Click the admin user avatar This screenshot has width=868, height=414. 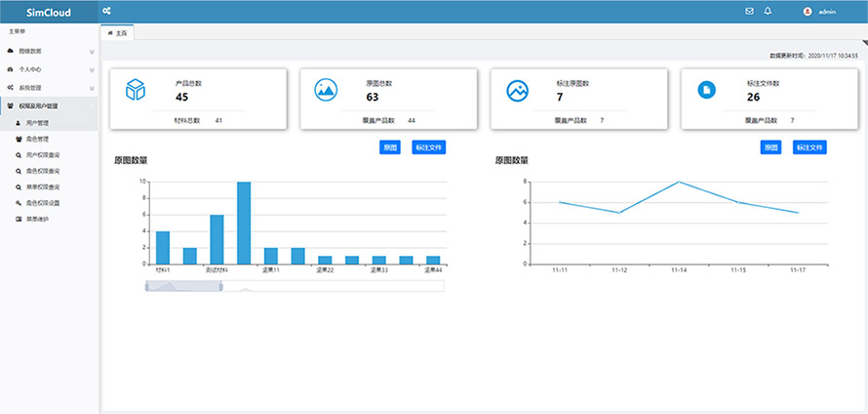(807, 11)
